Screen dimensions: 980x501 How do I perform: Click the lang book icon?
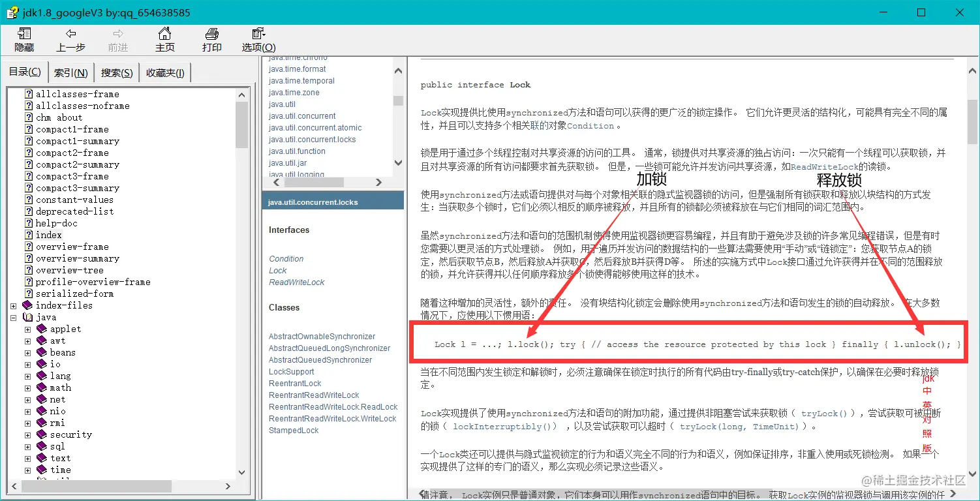42,376
